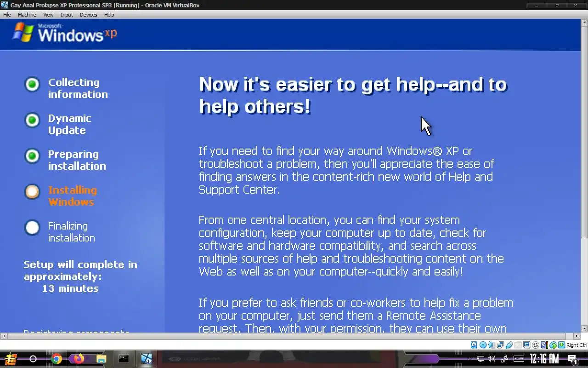
Task: Click the horizontal scrollbar left arrow
Action: click(3, 336)
